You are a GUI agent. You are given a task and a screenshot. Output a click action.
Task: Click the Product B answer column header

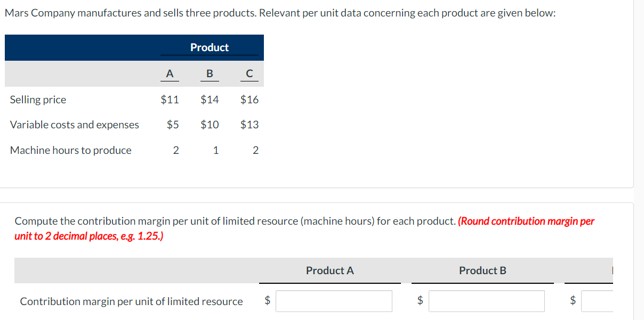click(482, 270)
